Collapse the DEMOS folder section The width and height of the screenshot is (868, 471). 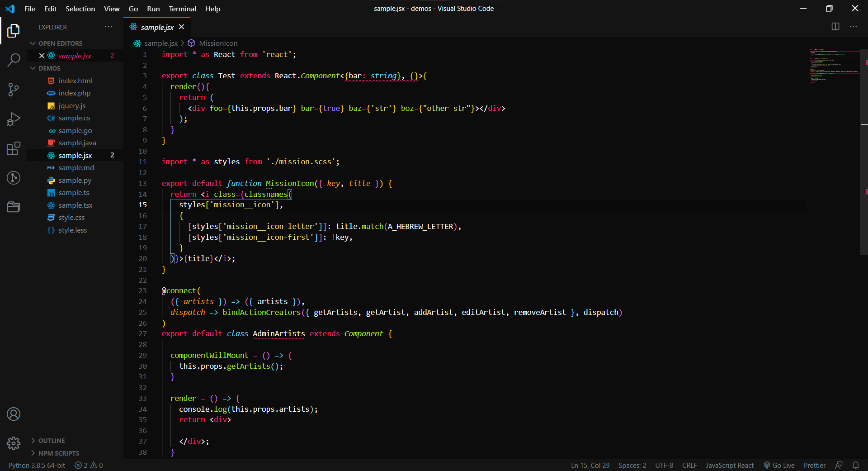pos(49,68)
